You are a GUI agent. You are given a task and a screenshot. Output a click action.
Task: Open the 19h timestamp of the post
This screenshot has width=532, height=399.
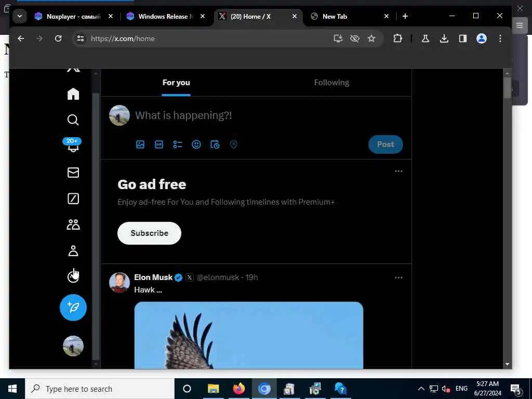252,277
